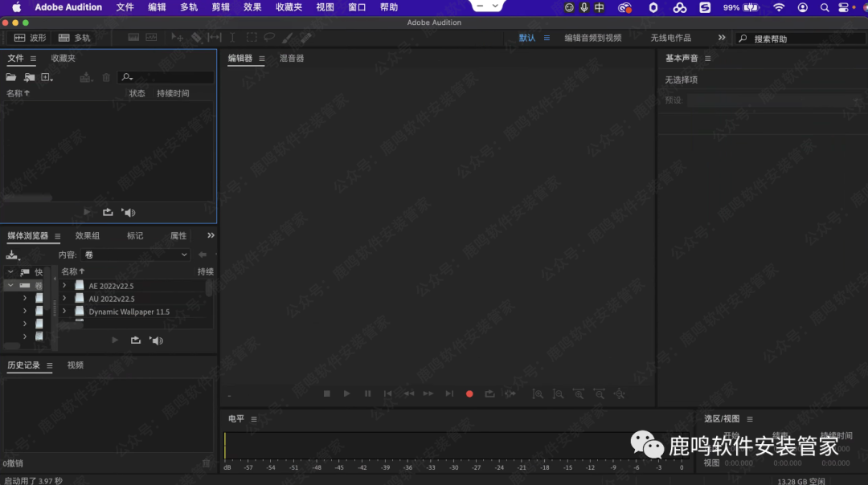Screen dimensions: 868x485
Task: Pick the Marquee selection tool
Action: 252,38
